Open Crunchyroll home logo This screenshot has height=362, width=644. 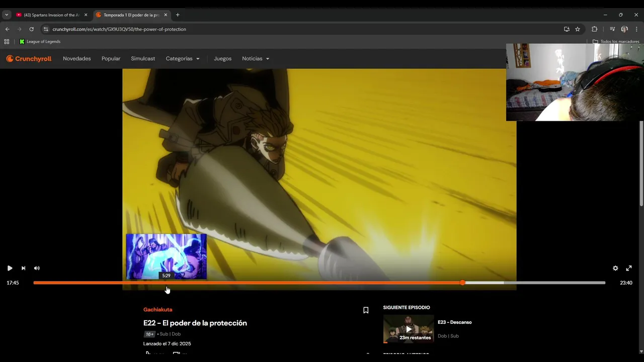tap(29, 58)
